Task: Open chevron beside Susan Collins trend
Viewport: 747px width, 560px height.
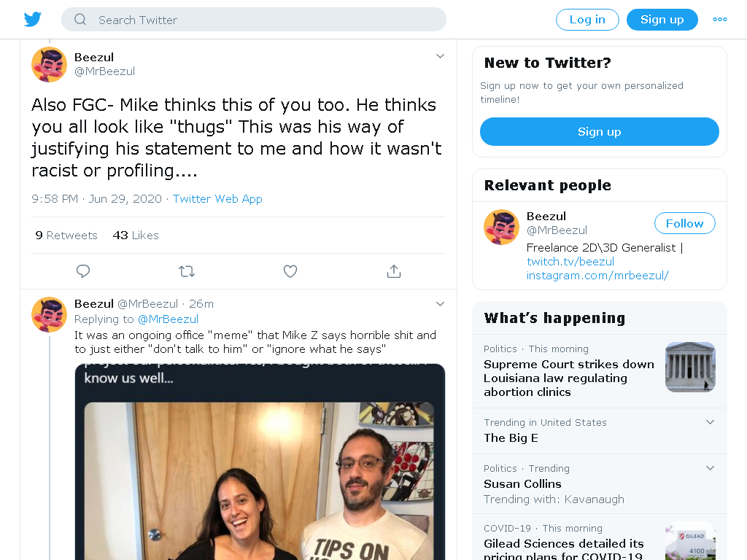Action: coord(710,467)
